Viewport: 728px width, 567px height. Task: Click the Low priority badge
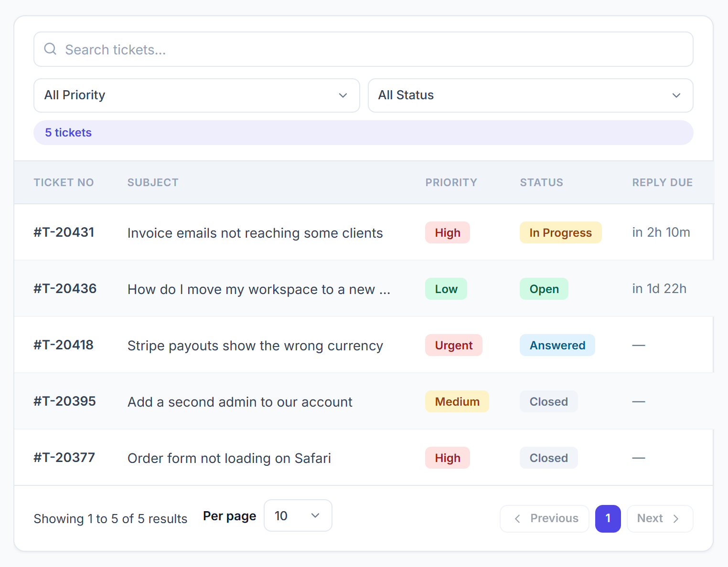pyautogui.click(x=446, y=289)
